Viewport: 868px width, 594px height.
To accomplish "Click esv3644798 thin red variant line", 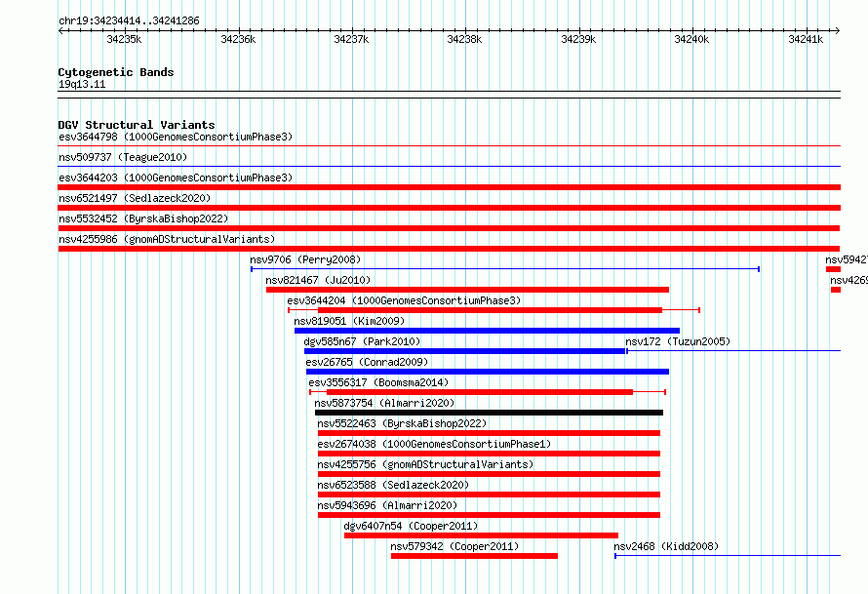I will [x=449, y=146].
